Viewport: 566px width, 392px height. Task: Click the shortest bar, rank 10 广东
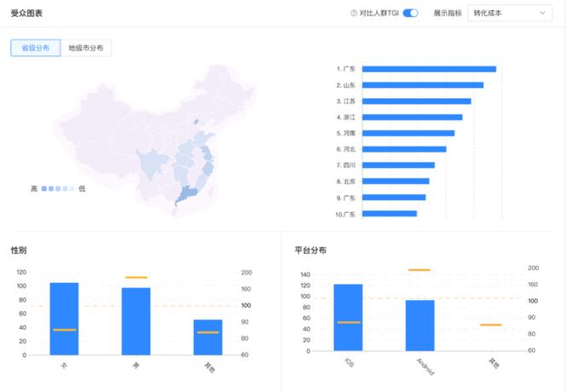click(390, 214)
